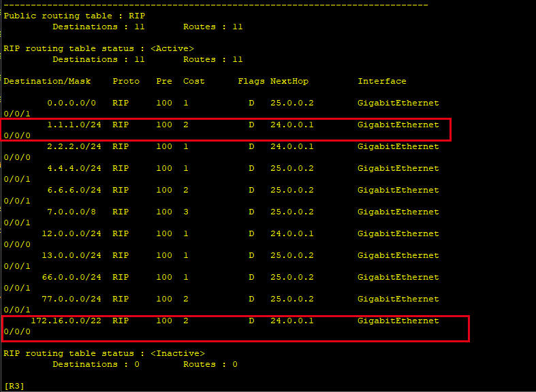Select destination 7.0.0.0/8
The width and height of the screenshot is (536, 392).
tap(72, 212)
